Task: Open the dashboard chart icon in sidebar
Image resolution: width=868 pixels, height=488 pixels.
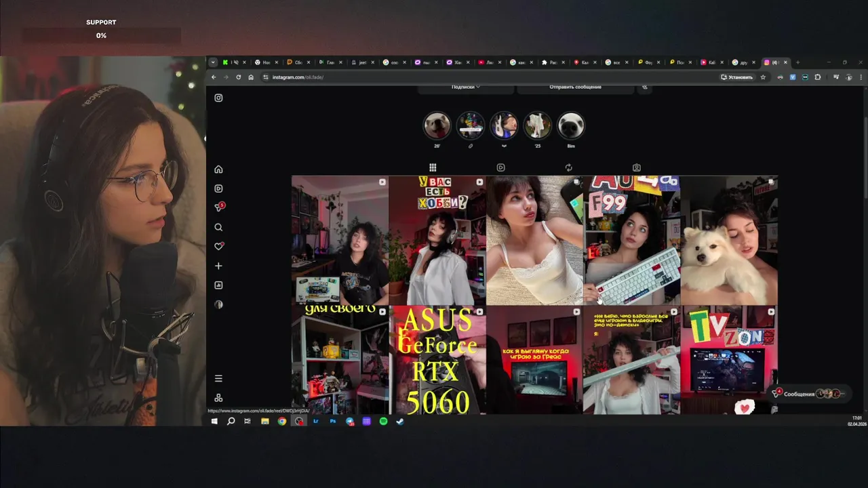Action: point(218,285)
